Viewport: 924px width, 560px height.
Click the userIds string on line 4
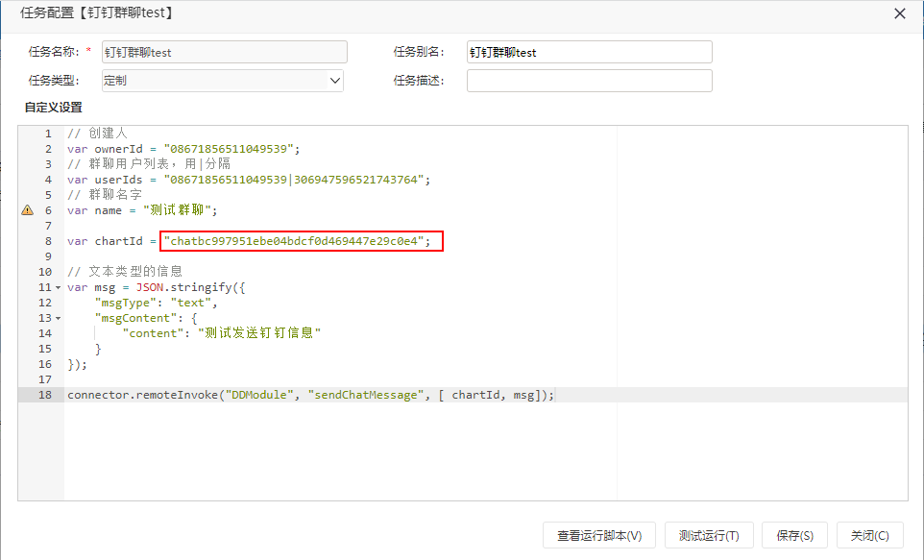[294, 180]
